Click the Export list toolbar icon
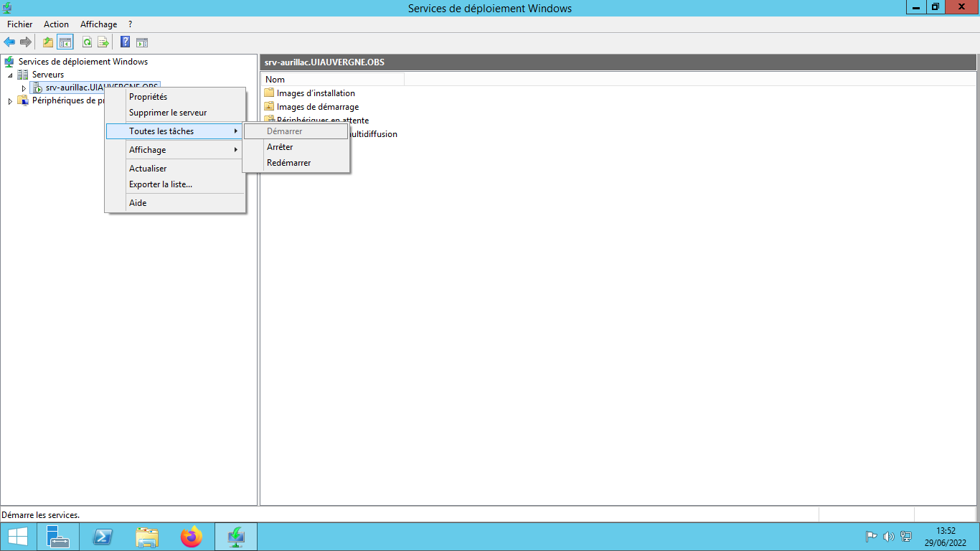The image size is (980, 551). [x=103, y=42]
